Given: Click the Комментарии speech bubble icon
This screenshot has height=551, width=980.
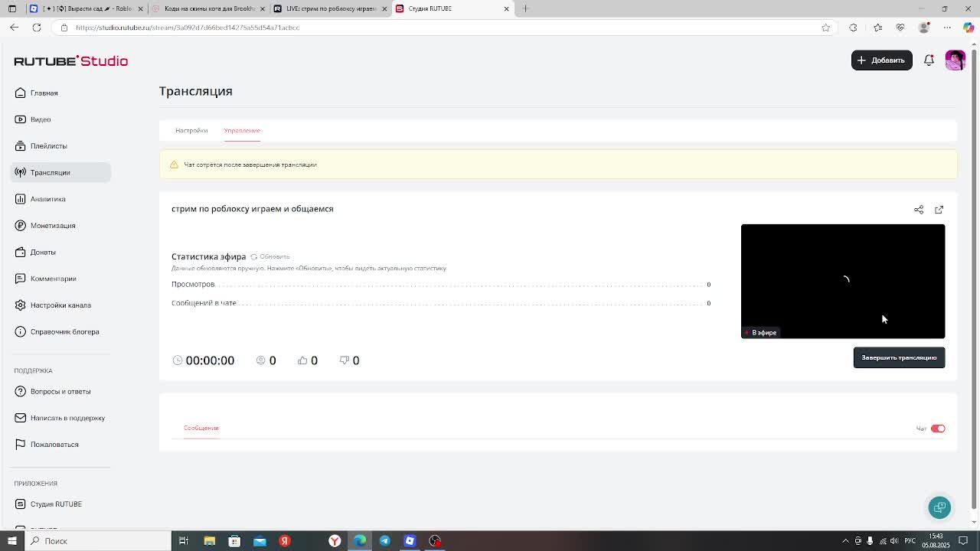Looking at the screenshot, I should (x=21, y=279).
